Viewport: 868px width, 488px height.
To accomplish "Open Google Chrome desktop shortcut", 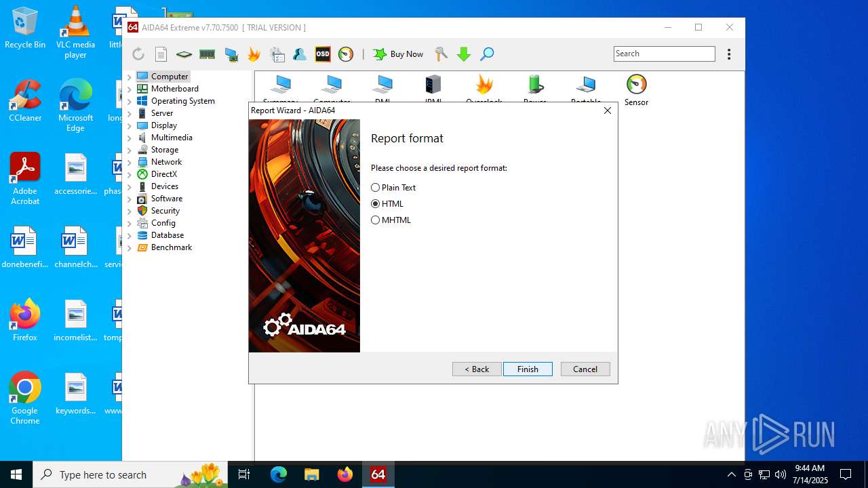I will [25, 398].
